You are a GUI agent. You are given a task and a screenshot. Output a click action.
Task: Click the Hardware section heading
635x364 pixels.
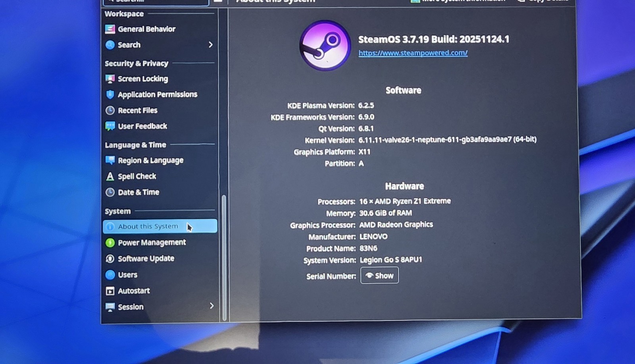[404, 186]
